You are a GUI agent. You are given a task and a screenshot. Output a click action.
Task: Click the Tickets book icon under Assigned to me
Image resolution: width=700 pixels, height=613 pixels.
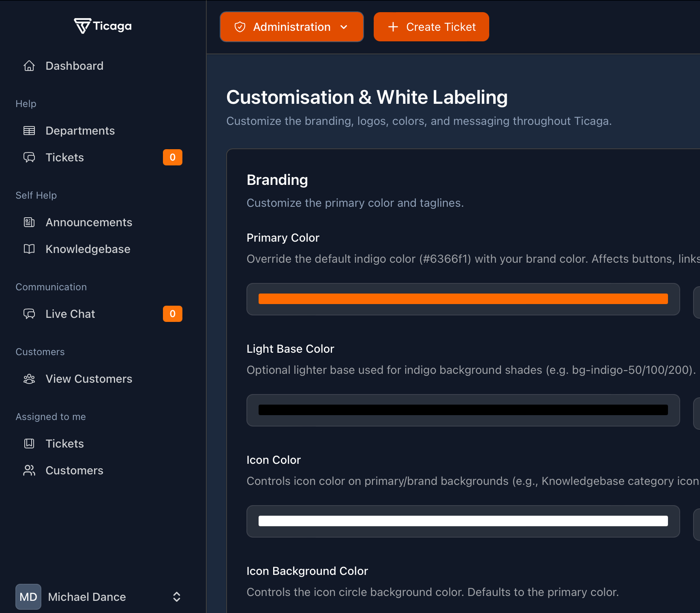pyautogui.click(x=29, y=444)
